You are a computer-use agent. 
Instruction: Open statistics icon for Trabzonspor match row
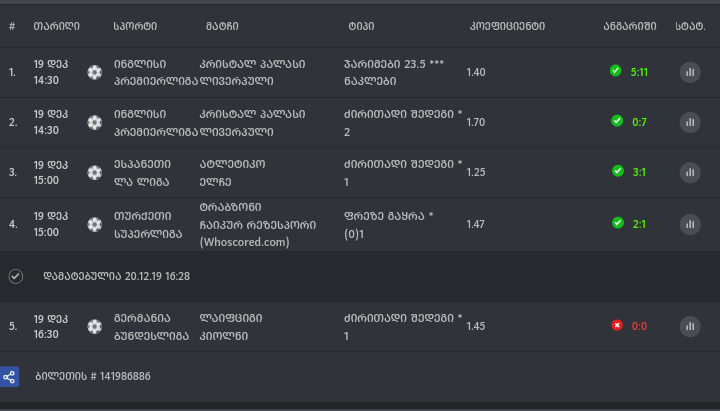[690, 223]
